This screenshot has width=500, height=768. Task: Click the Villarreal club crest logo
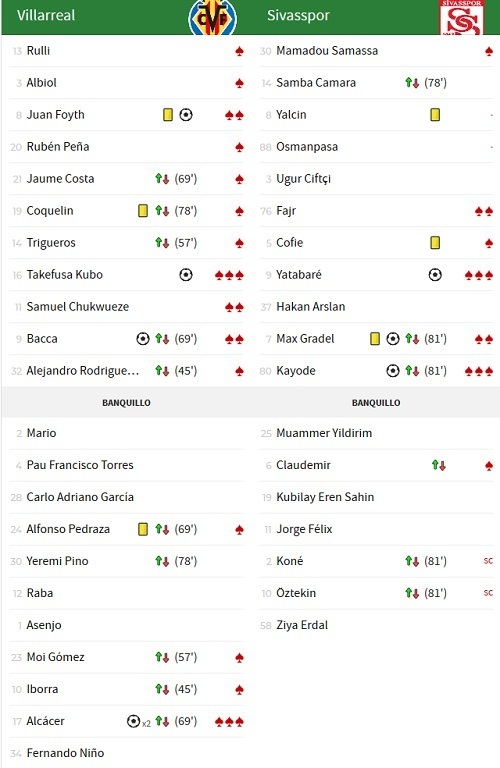(x=213, y=18)
